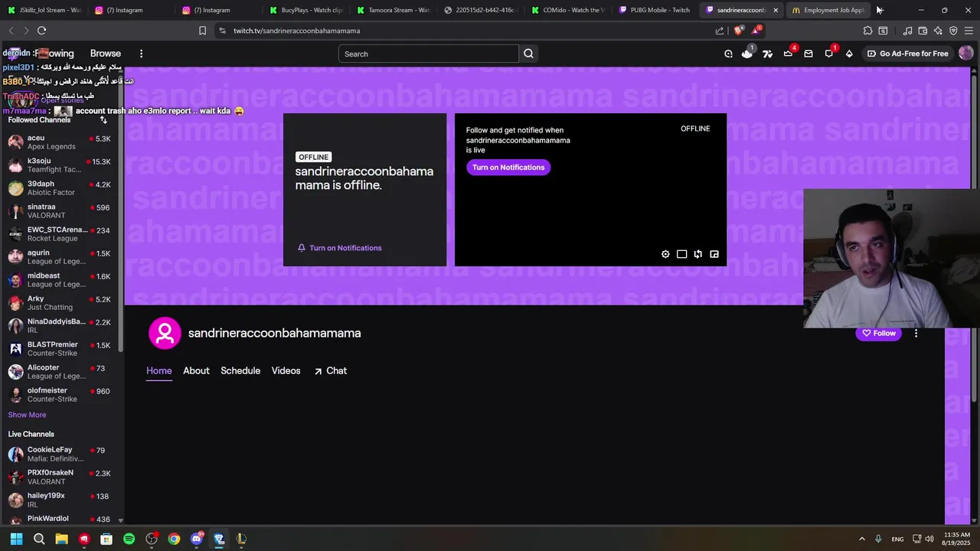Screen dimensions: 980x551
Task: Expand followed channels with Show More
Action: point(27,415)
